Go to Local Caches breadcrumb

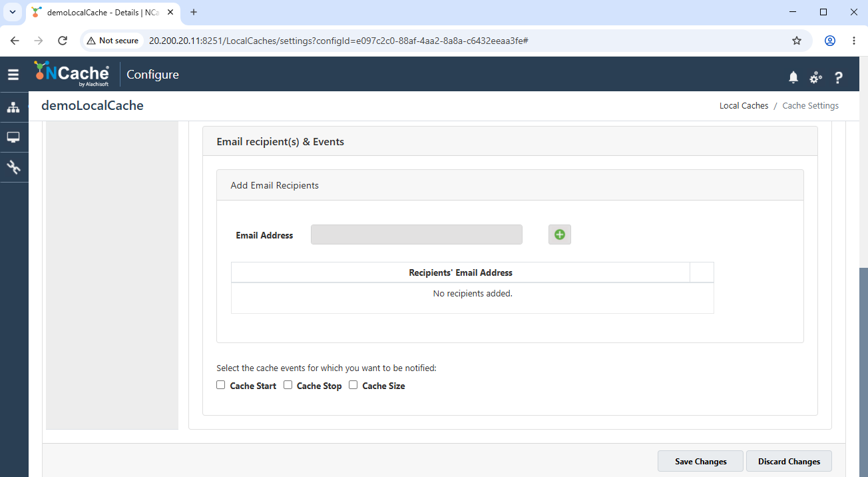(744, 106)
